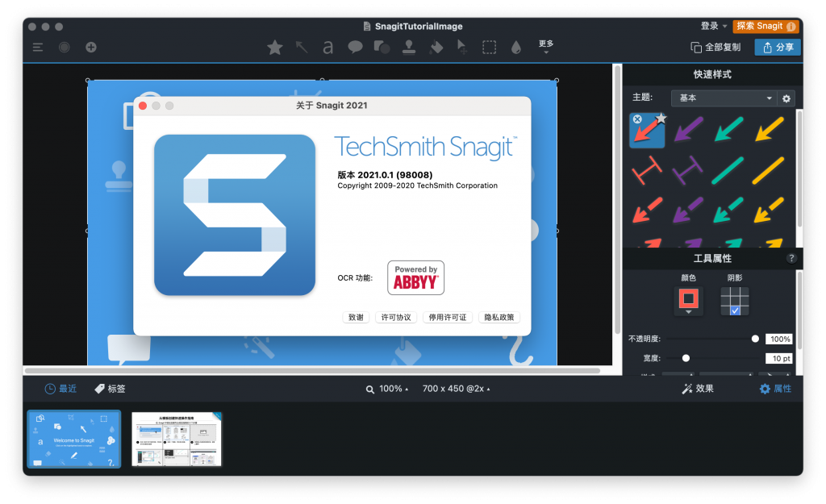
Task: Open the tool properties help icon
Action: tap(791, 258)
